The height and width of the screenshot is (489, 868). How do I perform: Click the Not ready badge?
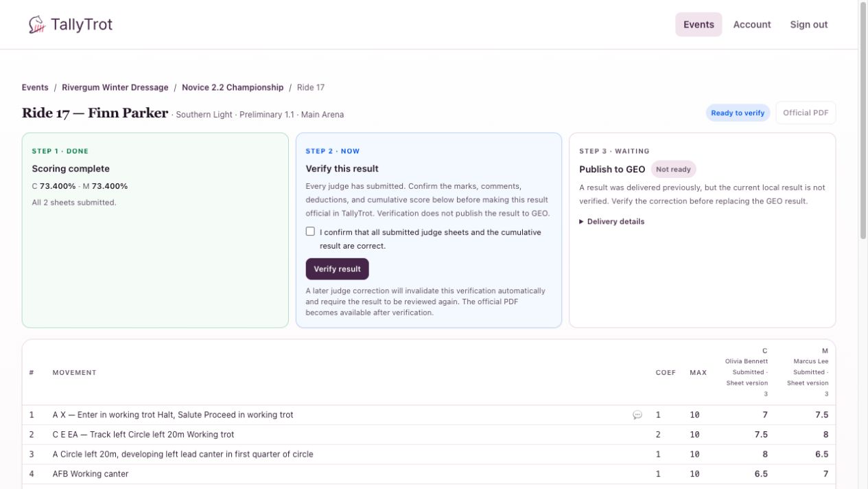pos(673,169)
